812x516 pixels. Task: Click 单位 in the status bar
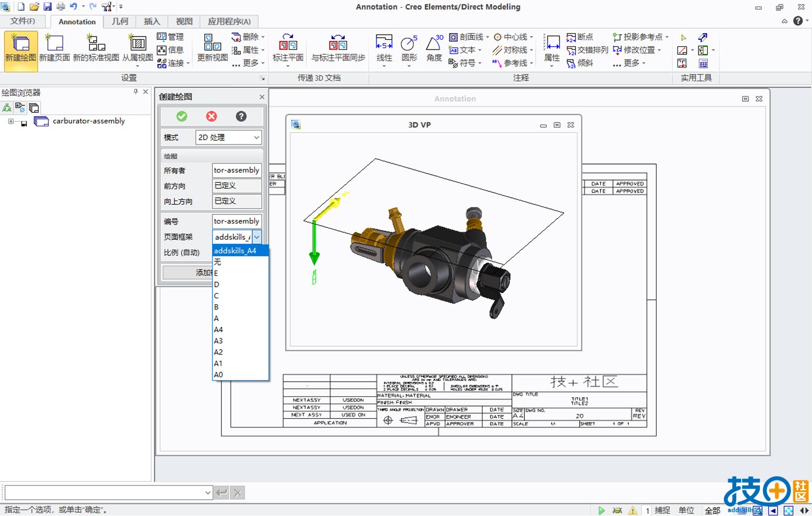tap(686, 511)
